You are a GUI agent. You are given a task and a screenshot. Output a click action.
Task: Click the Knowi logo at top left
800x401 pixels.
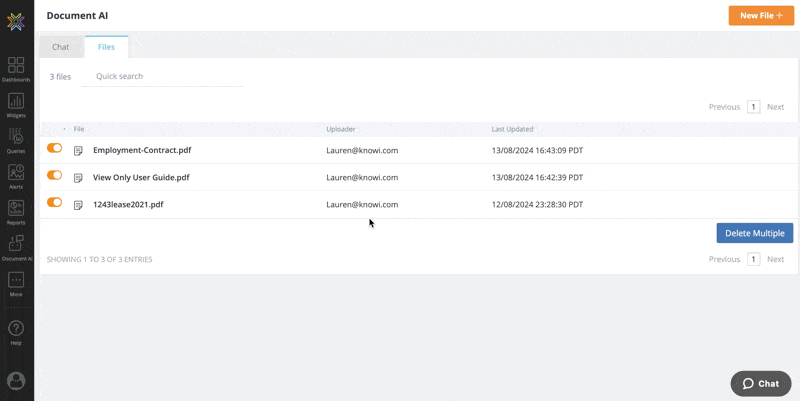click(x=16, y=21)
